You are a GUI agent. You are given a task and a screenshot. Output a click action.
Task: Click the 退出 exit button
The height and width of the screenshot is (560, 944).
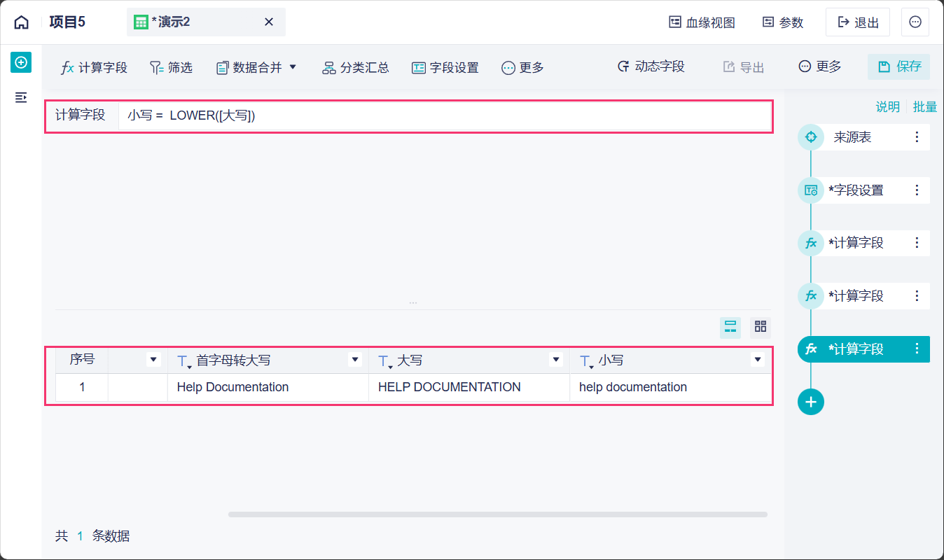click(858, 22)
